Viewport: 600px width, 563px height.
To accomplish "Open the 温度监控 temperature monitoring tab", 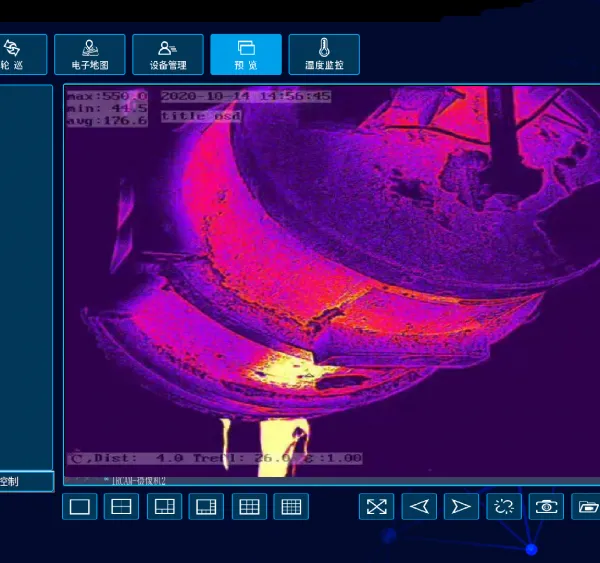I will 324,54.
